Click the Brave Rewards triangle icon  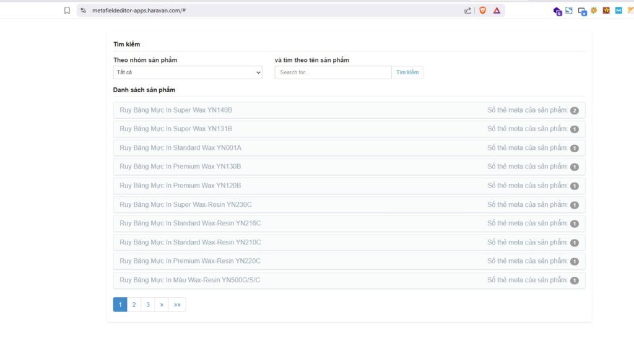coord(497,11)
